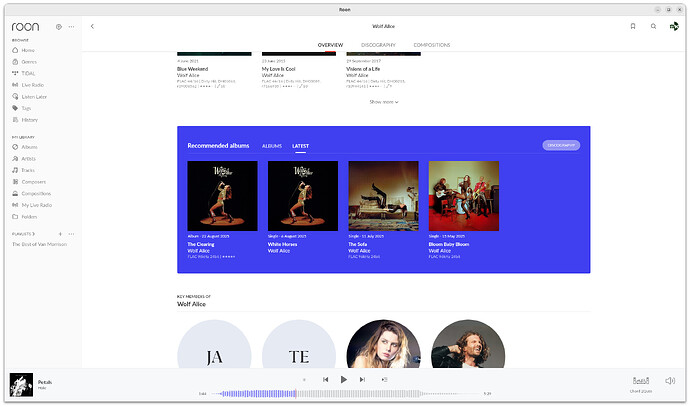Open the Genres browser

(x=29, y=62)
